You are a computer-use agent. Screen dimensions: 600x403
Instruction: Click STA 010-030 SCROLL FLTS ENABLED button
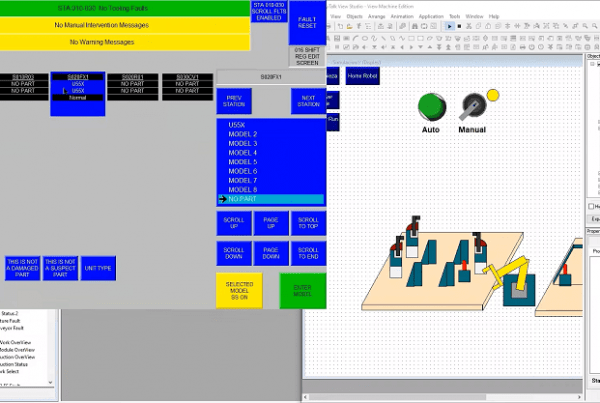[x=269, y=11]
